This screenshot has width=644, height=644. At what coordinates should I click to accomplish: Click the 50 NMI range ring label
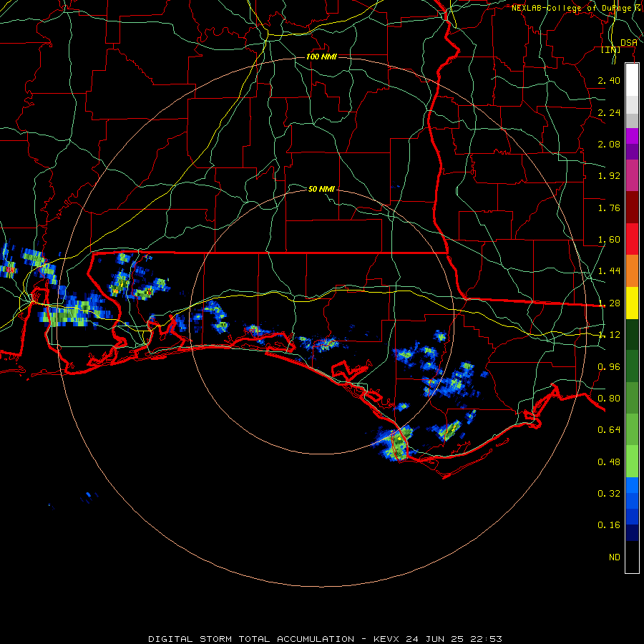pos(321,189)
